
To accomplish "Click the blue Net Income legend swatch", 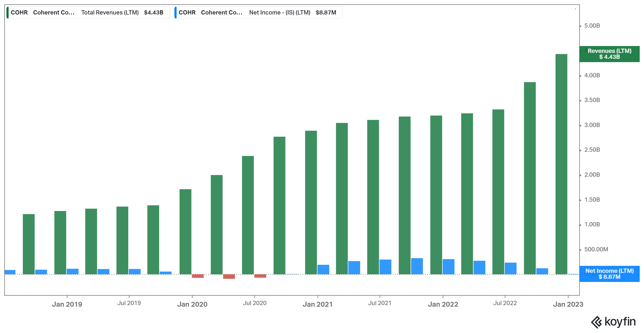I will (175, 13).
